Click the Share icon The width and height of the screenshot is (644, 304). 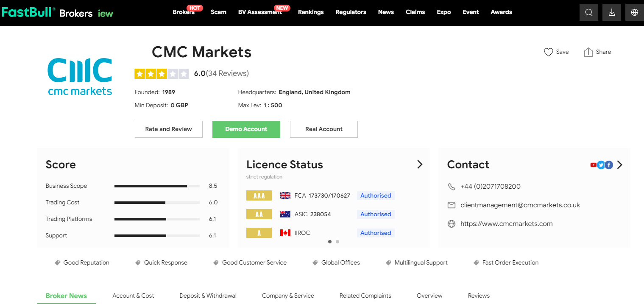click(x=588, y=52)
